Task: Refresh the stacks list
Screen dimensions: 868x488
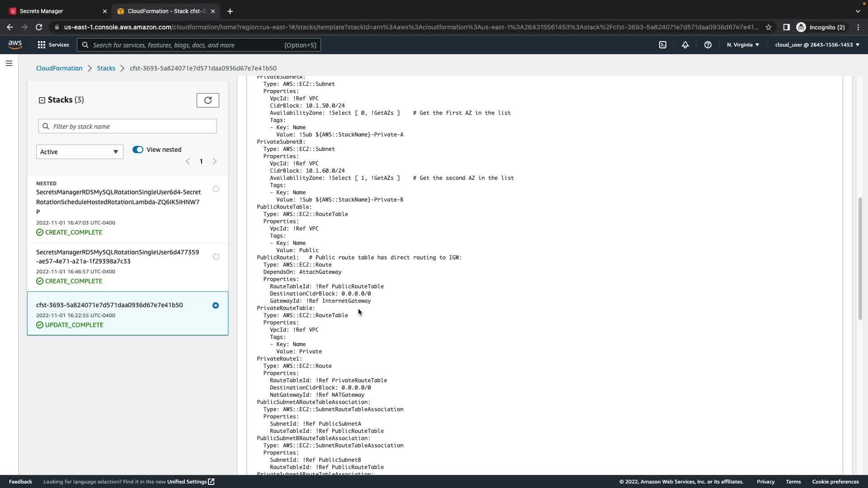Action: (208, 100)
